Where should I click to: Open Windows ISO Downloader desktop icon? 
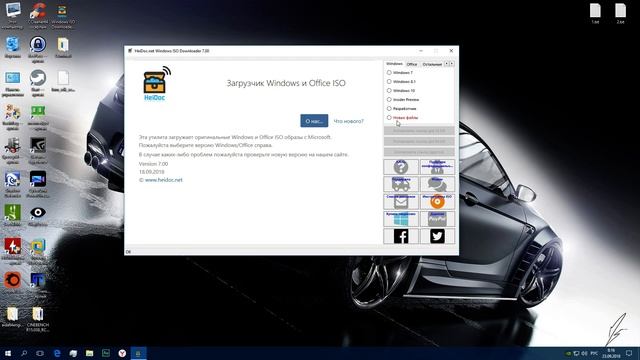(x=62, y=16)
